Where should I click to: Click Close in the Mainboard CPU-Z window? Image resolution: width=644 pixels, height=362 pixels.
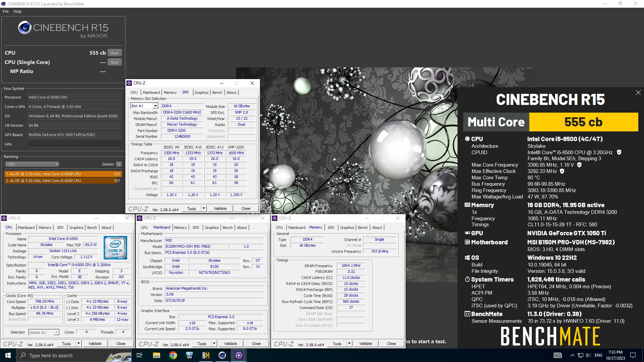click(x=256, y=344)
